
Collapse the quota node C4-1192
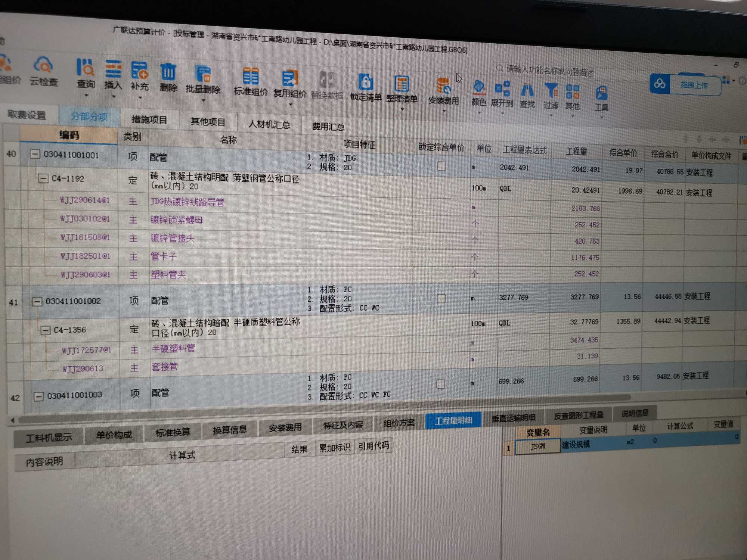point(43,178)
